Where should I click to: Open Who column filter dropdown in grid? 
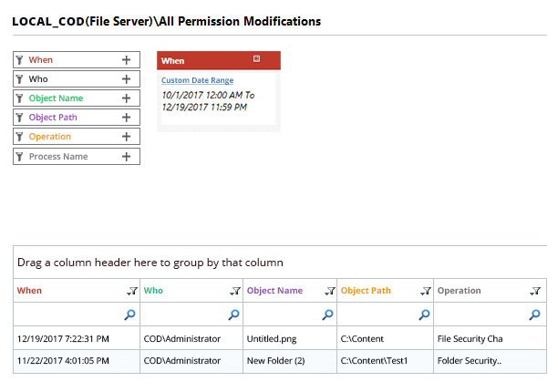(235, 291)
